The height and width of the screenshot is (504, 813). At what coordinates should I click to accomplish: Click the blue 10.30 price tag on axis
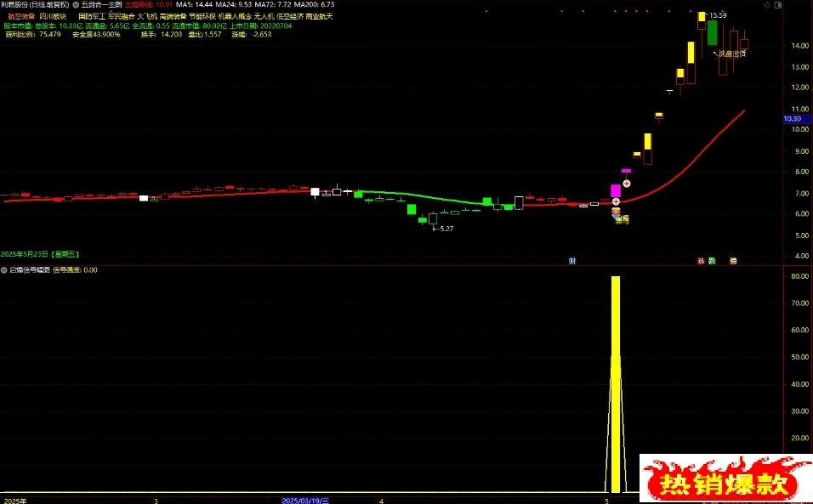pyautogui.click(x=796, y=119)
